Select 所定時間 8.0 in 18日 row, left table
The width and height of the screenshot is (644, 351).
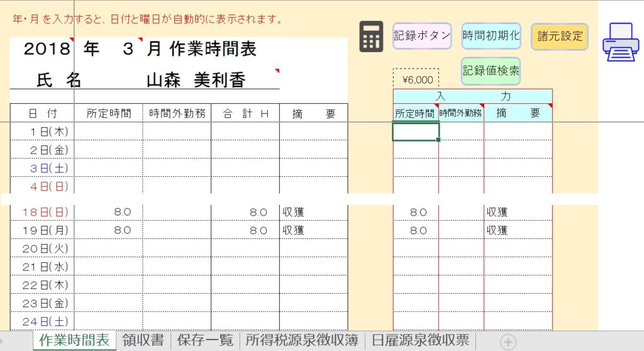tap(108, 212)
